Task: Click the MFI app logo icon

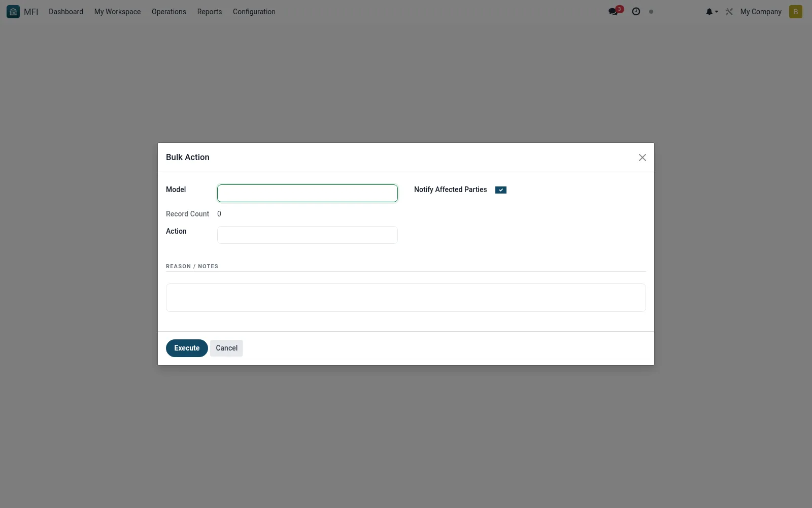Action: pos(13,12)
